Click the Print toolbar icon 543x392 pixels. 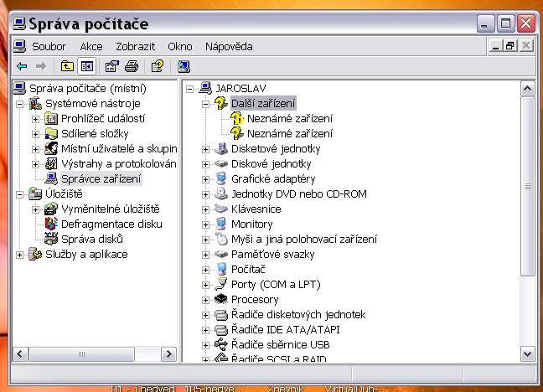pos(132,66)
